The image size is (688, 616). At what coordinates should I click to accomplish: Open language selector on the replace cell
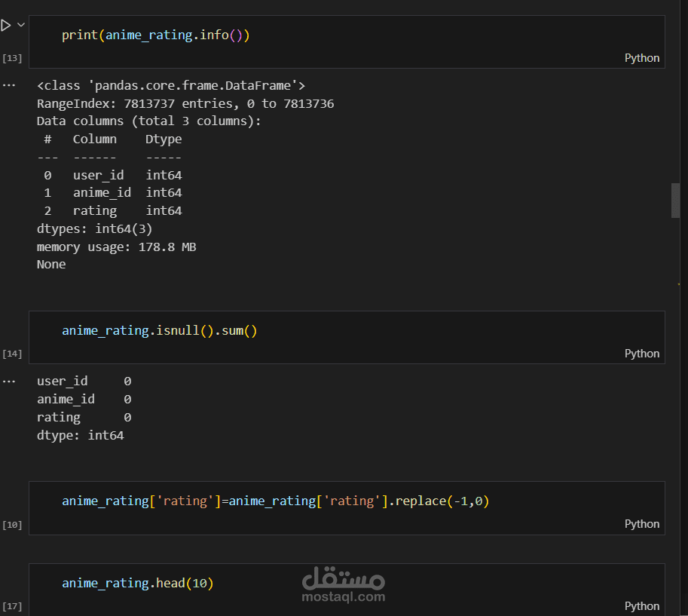click(x=641, y=523)
